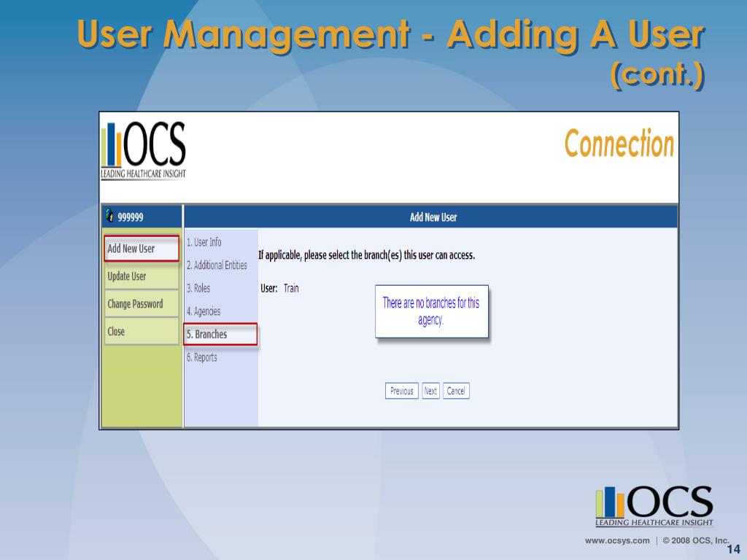Viewport: 747px width, 560px height.
Task: Click the OCS logo in the app header
Action: [x=144, y=150]
